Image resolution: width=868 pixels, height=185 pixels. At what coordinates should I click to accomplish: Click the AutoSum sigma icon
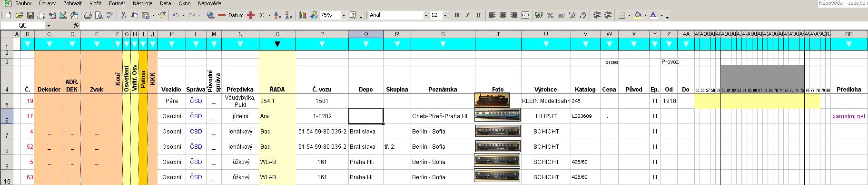(x=262, y=15)
